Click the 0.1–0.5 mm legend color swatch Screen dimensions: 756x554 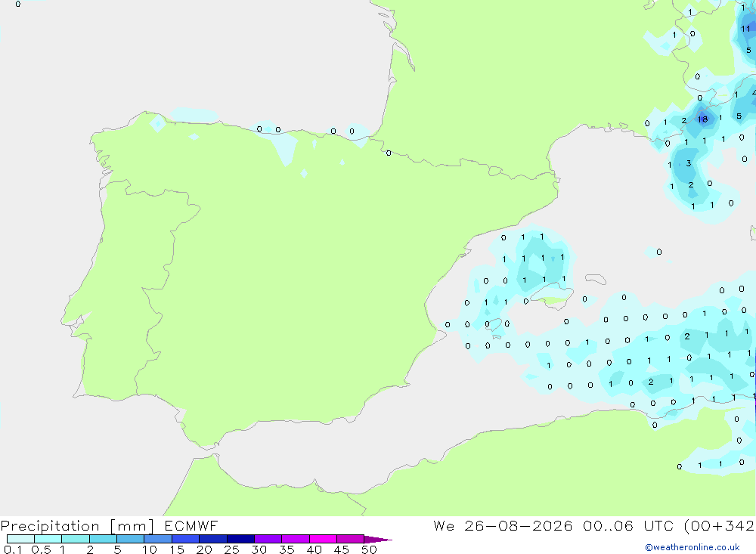click(x=20, y=539)
